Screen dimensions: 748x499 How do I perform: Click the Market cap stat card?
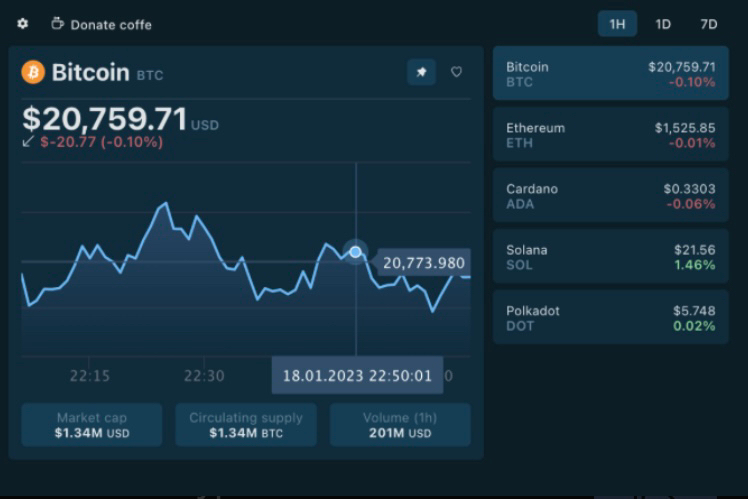92,425
